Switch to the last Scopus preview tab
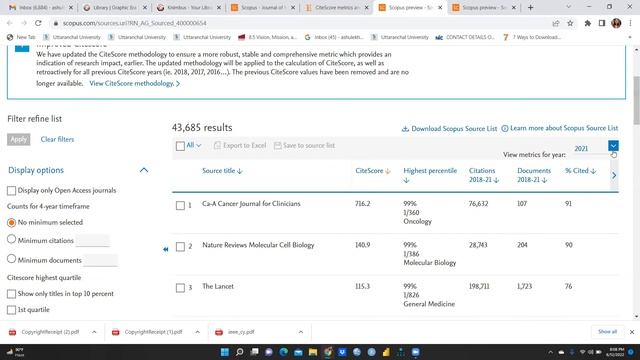The height and width of the screenshot is (360, 640). click(x=484, y=7)
